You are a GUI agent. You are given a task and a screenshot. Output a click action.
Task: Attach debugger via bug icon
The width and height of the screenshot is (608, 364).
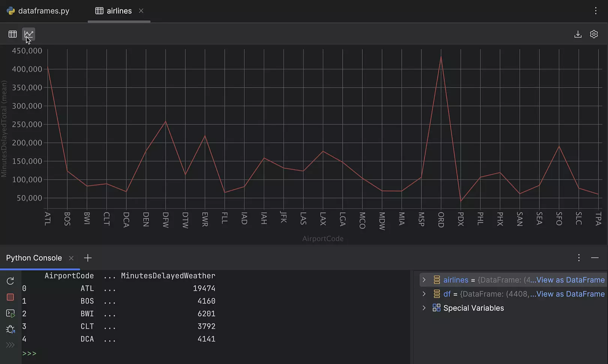click(10, 329)
